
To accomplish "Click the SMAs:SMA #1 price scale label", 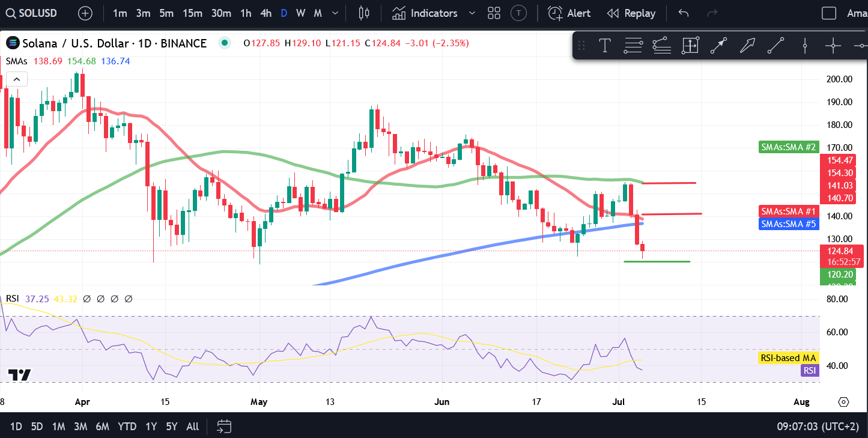I will tap(788, 211).
